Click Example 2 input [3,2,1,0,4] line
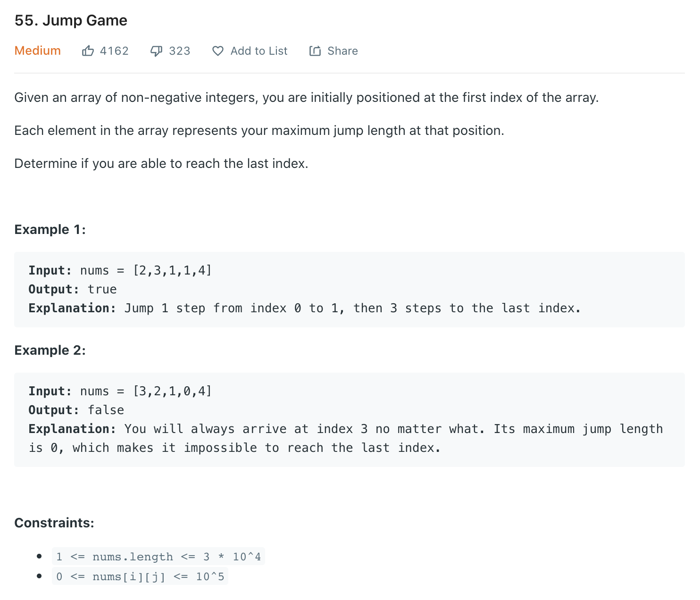 coord(120,391)
